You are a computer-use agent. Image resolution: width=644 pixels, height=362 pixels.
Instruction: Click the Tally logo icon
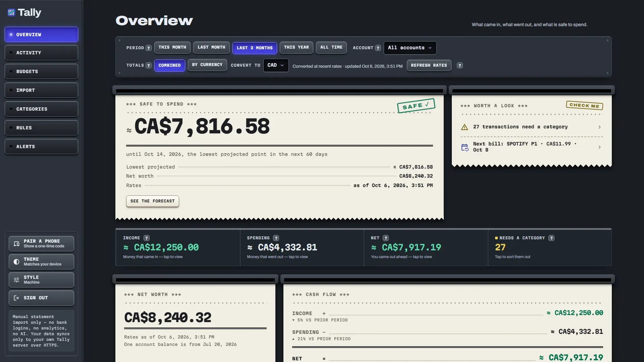click(11, 13)
